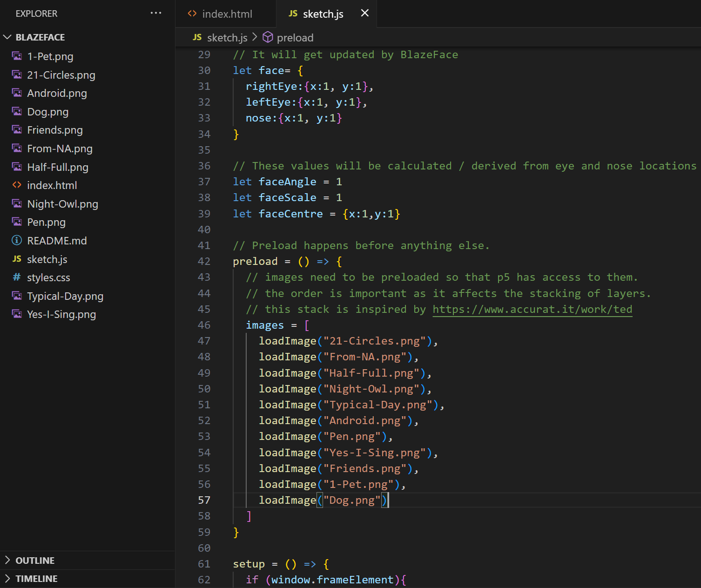The image size is (701, 588).
Task: Click the hash icon beside styles.css
Action: point(17,277)
